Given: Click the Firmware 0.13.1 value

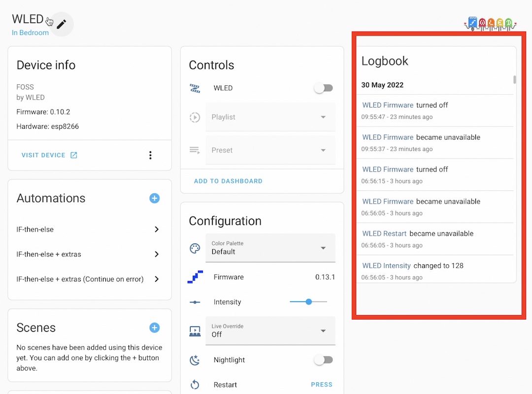Looking at the screenshot, I should coord(325,277).
